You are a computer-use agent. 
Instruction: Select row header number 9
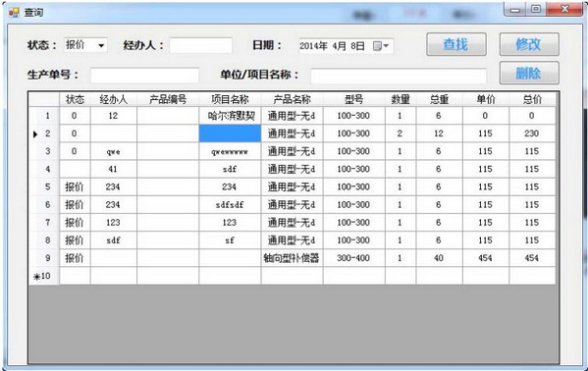44,258
